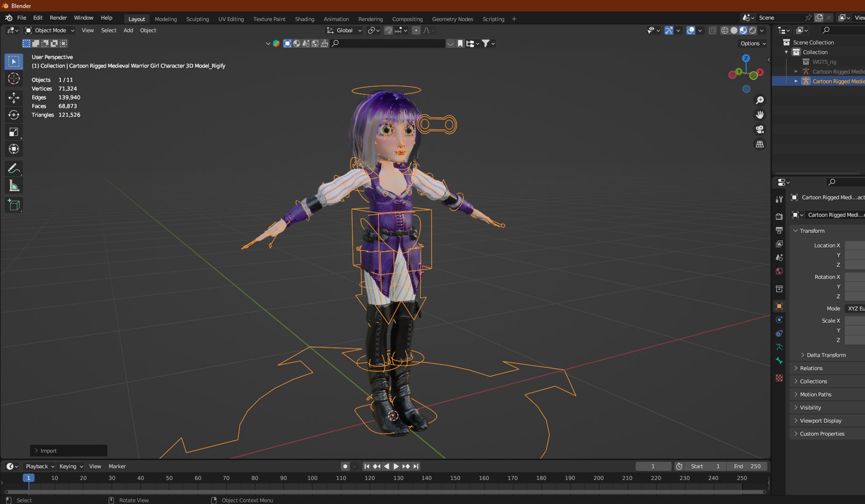The width and height of the screenshot is (865, 504).
Task: Toggle X-Ray display
Action: [x=712, y=30]
